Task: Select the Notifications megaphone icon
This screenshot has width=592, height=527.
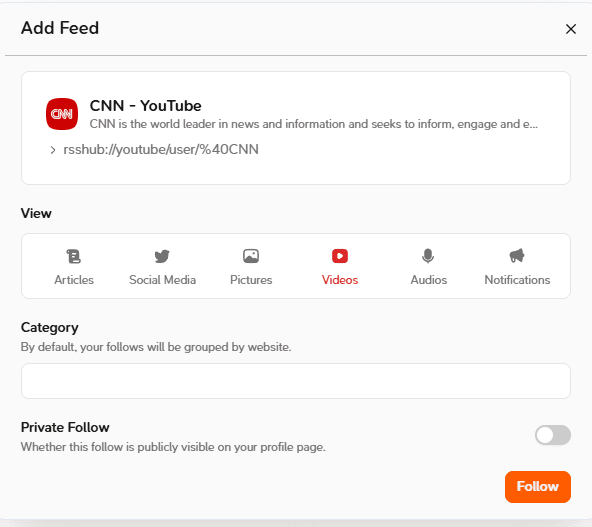Action: (x=517, y=256)
